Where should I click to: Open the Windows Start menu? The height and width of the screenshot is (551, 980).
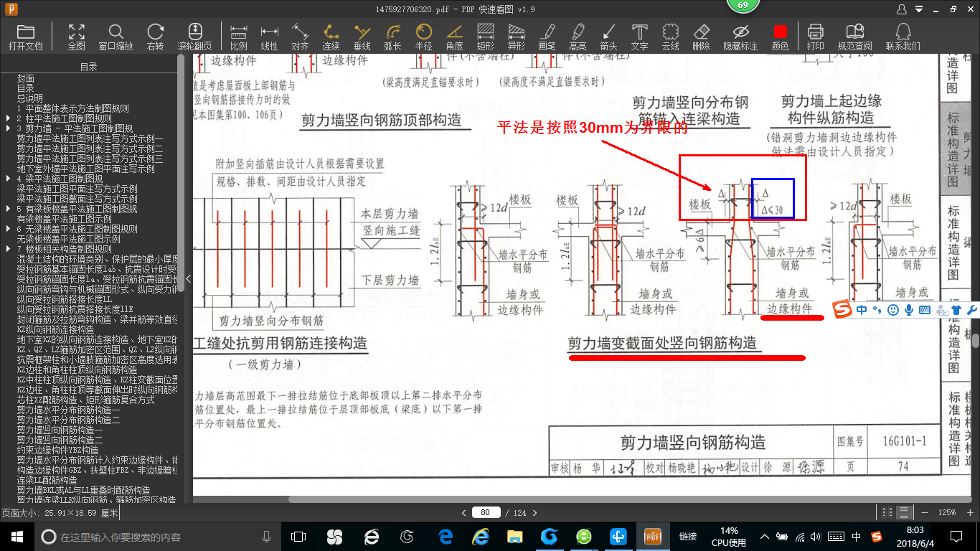[x=17, y=537]
